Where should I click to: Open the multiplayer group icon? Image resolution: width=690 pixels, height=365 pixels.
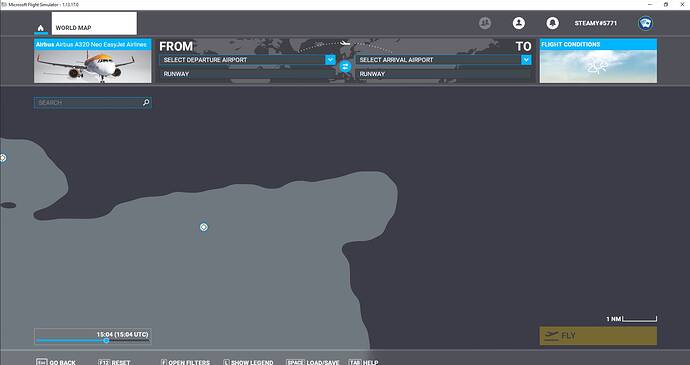tap(485, 23)
